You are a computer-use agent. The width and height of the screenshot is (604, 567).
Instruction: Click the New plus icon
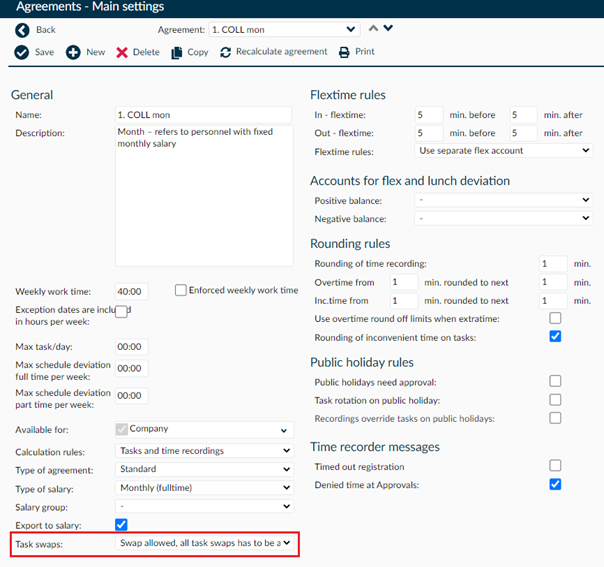pyautogui.click(x=73, y=52)
